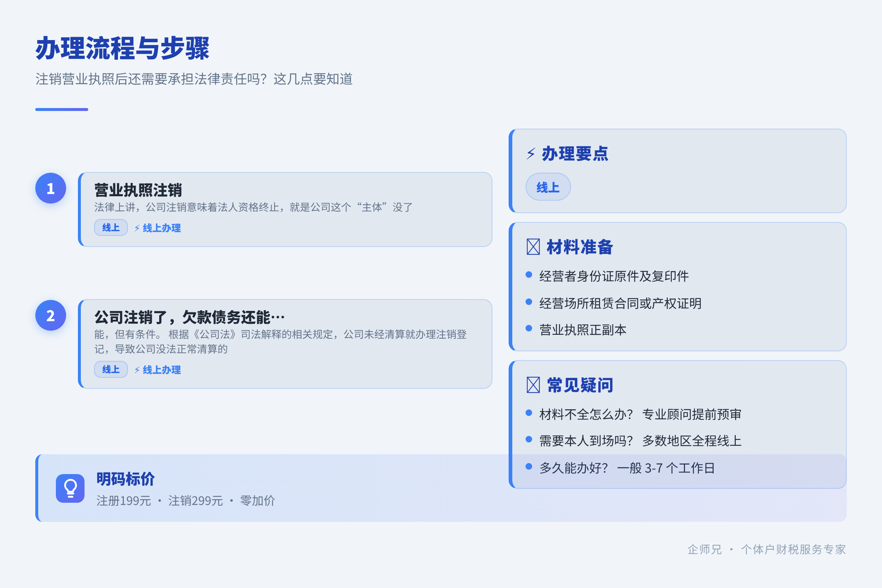
Task: Click 线上办理 link in the 公司注销了 card
Action: (x=158, y=370)
